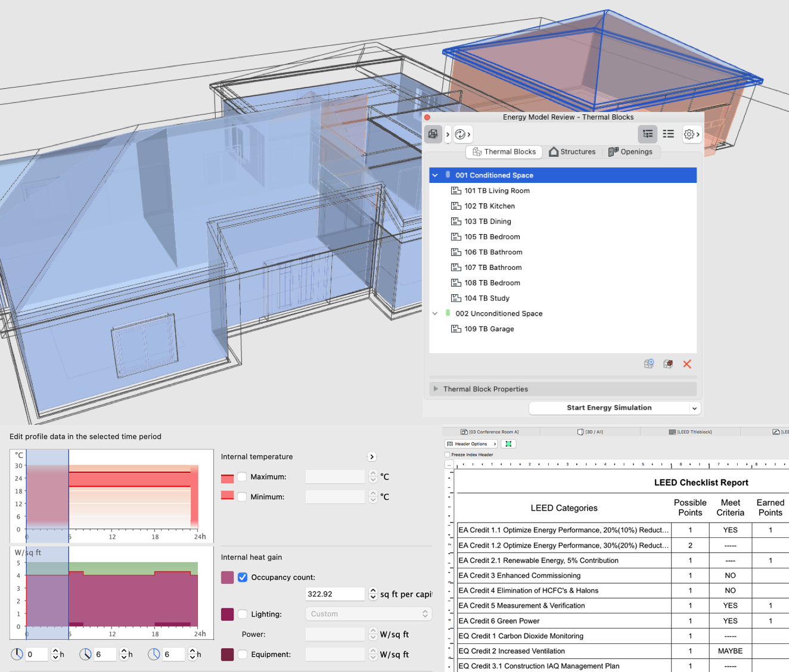Switch to the tree list view icon

click(x=648, y=134)
